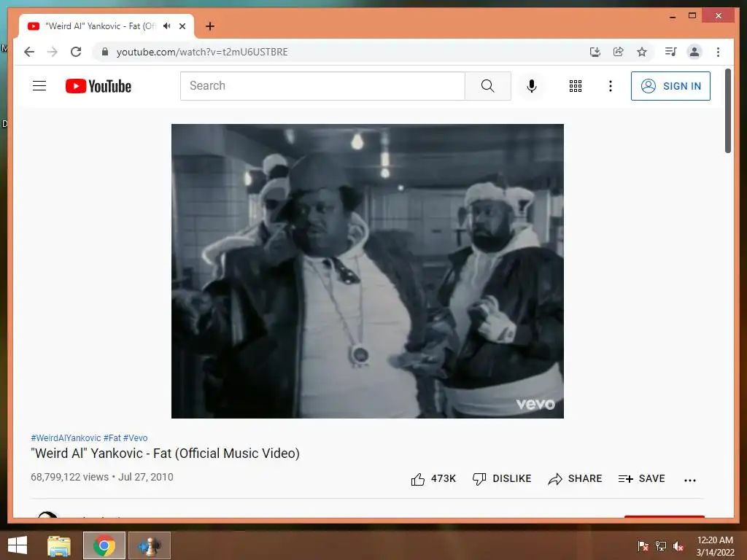Screen dimensions: 747x560
Task: Open YouTube settings three-dot menu
Action: (611, 86)
